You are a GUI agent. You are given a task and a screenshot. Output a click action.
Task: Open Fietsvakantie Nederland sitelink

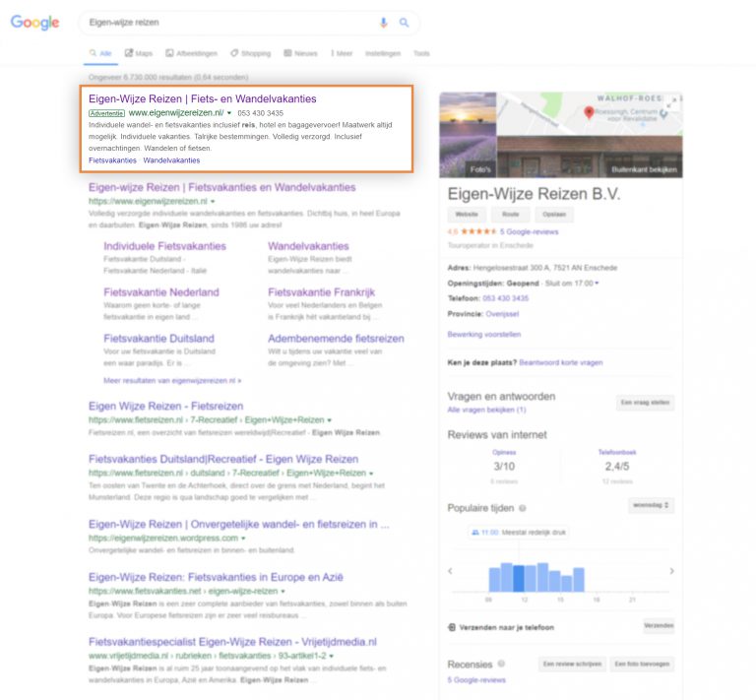tap(161, 292)
